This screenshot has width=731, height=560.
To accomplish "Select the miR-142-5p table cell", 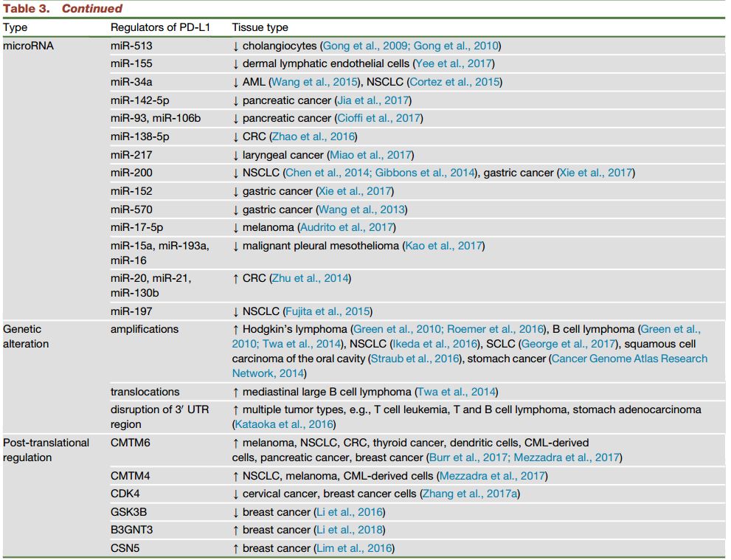I will click(x=140, y=101).
